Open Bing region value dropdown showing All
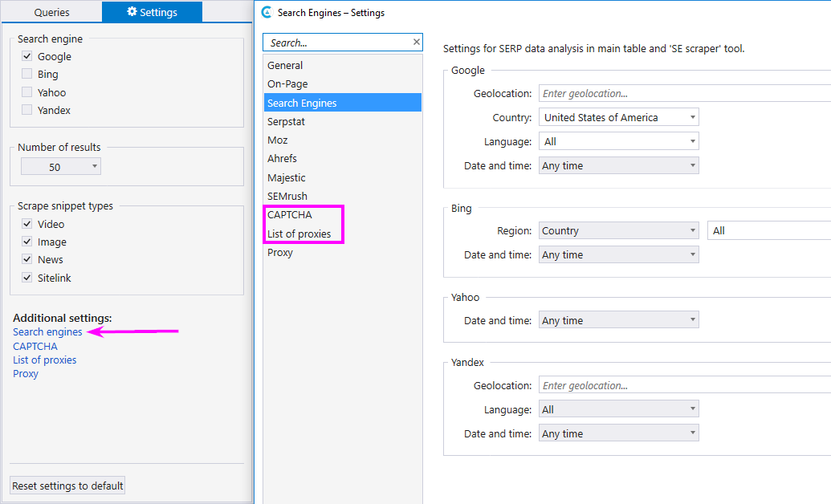 click(x=769, y=230)
